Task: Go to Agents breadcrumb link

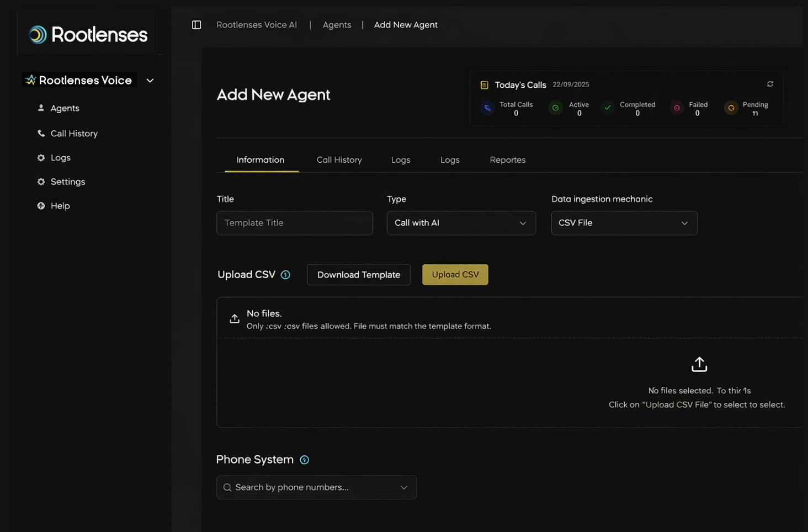Action: tap(337, 25)
